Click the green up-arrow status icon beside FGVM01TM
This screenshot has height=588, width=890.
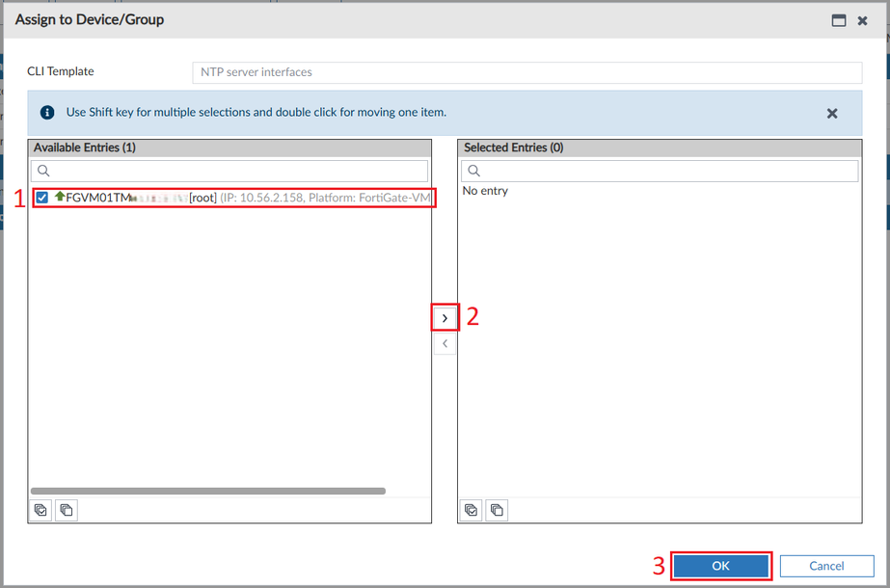click(58, 197)
